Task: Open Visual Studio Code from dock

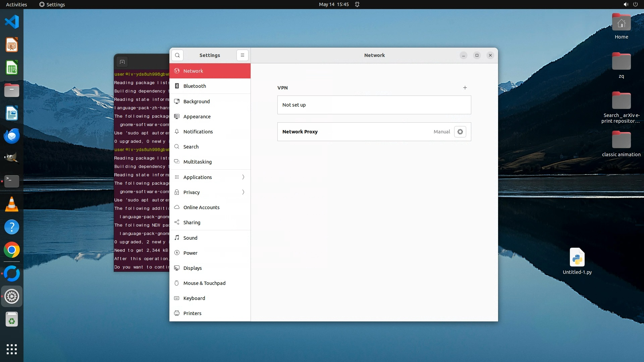Action: [x=12, y=22]
